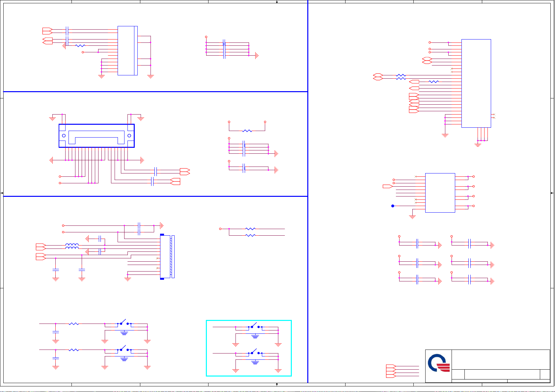Select the resistor joining two open power nodes
555x392 pixels.
point(247,131)
